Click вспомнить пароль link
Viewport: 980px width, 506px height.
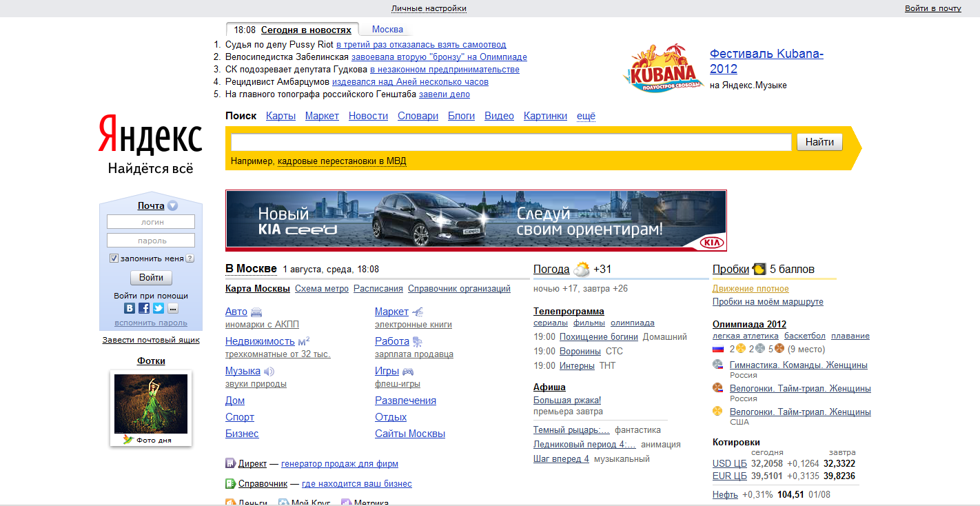151,323
